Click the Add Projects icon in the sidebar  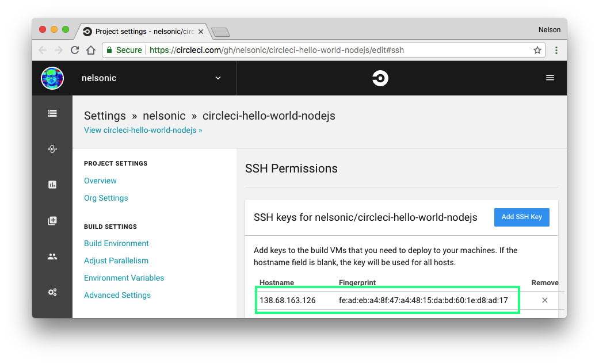[x=52, y=221]
